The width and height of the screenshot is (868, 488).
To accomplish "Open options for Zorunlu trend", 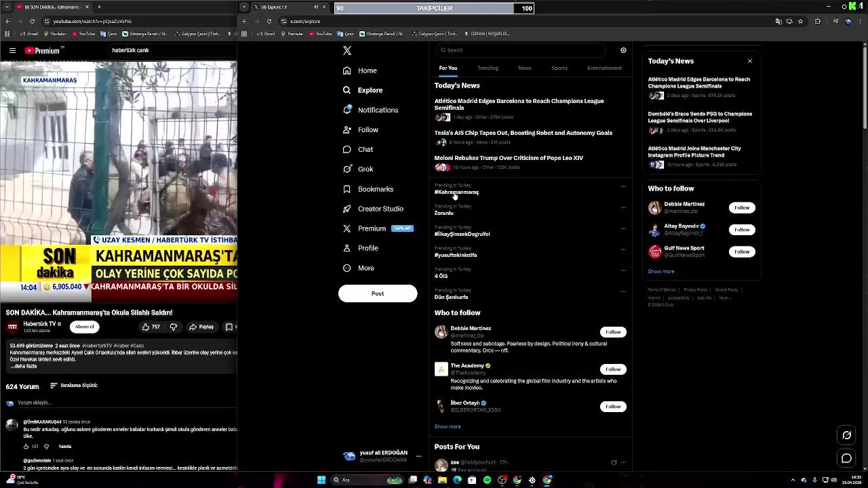I will (623, 207).
